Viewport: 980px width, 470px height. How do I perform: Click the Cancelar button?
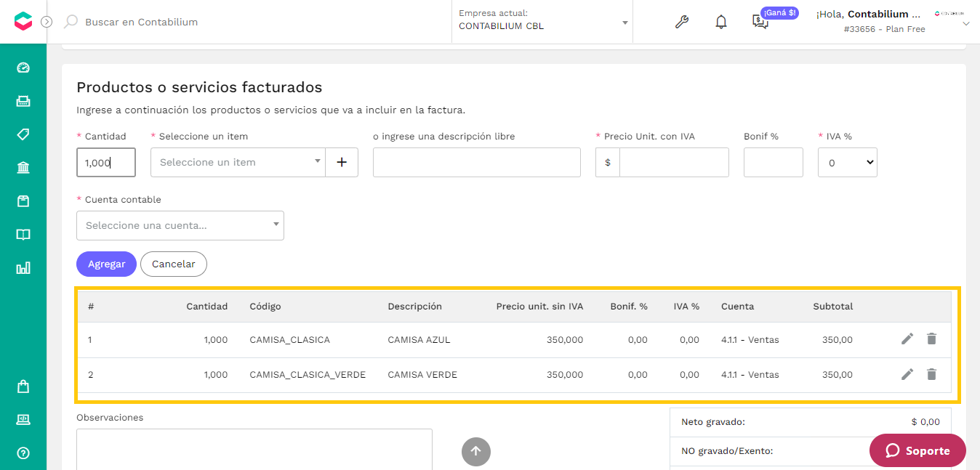(x=174, y=264)
